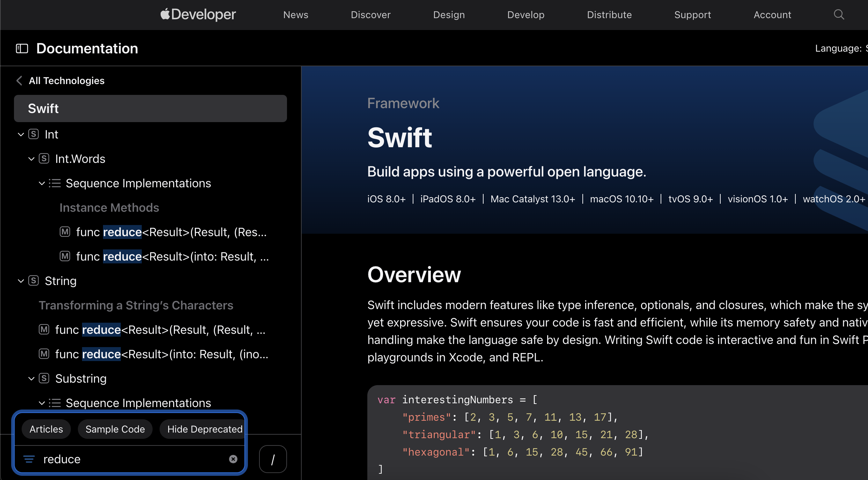Click the back chevron beside All Technologies
The image size is (868, 480).
pos(19,81)
